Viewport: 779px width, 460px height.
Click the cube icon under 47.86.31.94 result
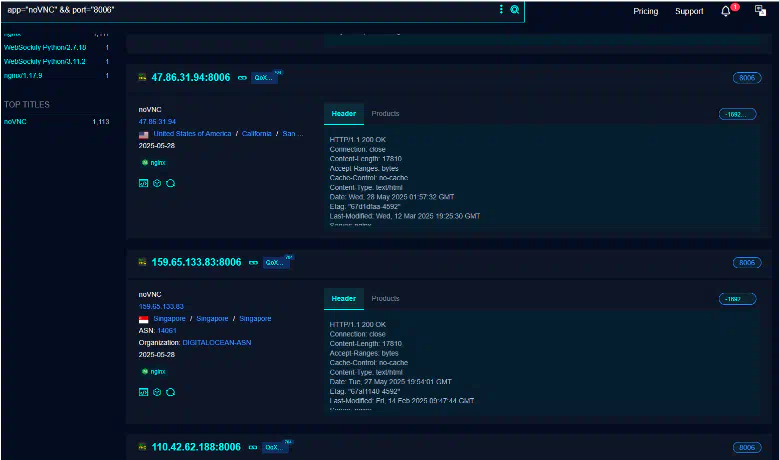[x=157, y=183]
